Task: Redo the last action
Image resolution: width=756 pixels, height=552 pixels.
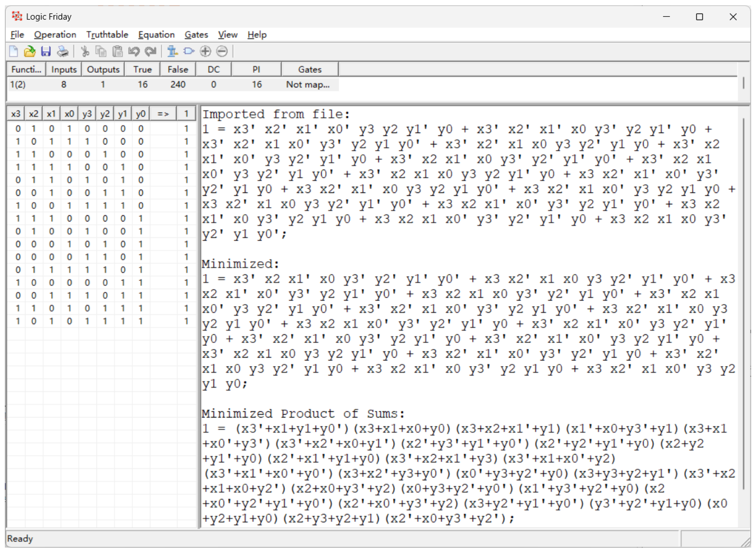Action: coord(150,51)
